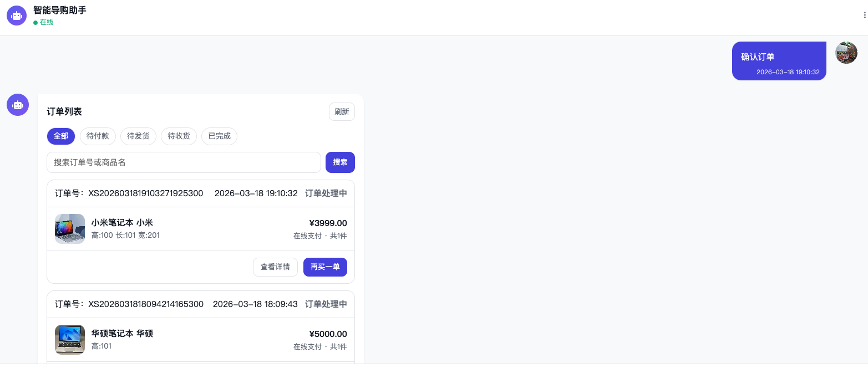This screenshot has height=368, width=868.
Task: Click the 小米笔记本 小米 product name
Action: pos(122,223)
